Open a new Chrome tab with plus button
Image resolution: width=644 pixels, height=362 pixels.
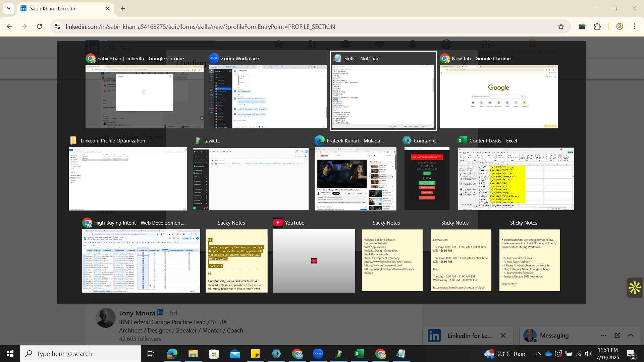(x=123, y=8)
